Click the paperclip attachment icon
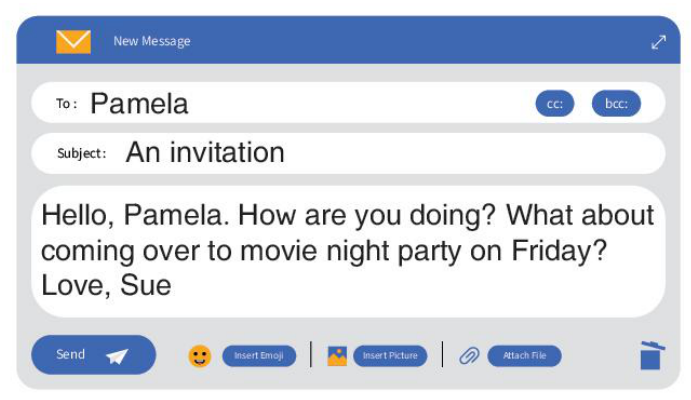The width and height of the screenshot is (691, 400). click(x=469, y=356)
